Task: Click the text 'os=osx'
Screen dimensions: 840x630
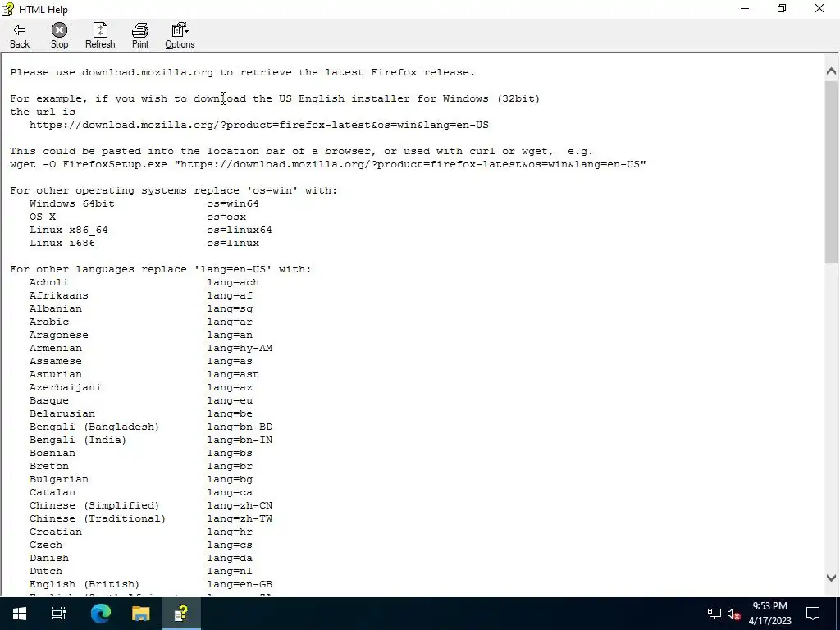Action: click(226, 217)
